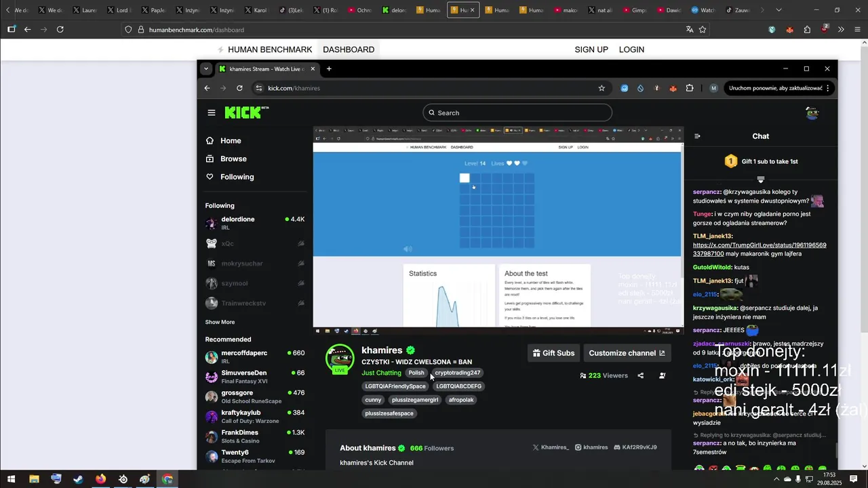The image size is (868, 488).
Task: Open khamires Instagram link
Action: [x=591, y=447]
